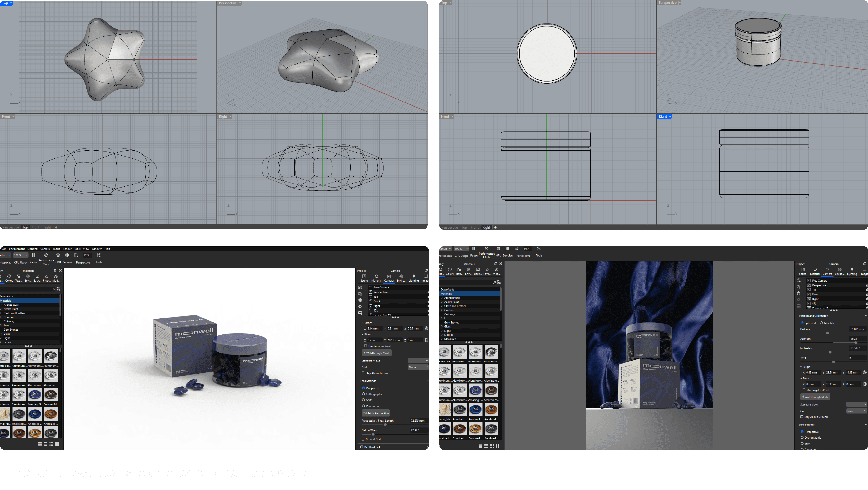This screenshot has height=490, width=868.
Task: Open the Render menu
Action: tap(67, 249)
